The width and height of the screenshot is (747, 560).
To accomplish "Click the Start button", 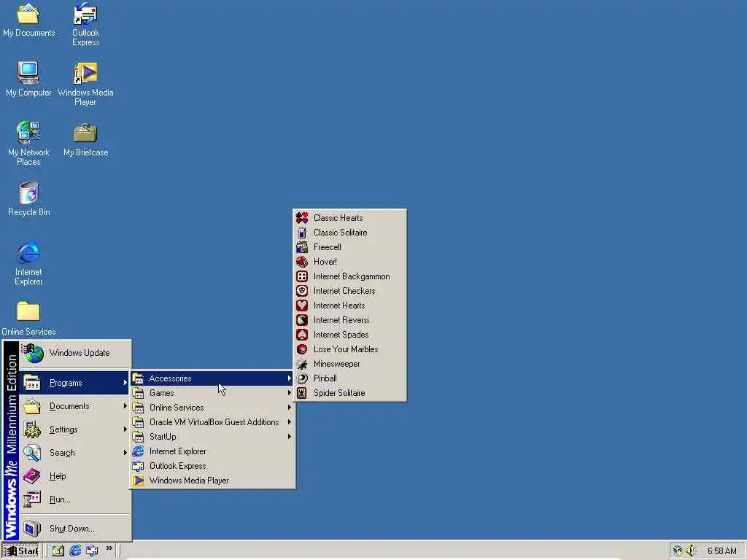I will (20, 551).
